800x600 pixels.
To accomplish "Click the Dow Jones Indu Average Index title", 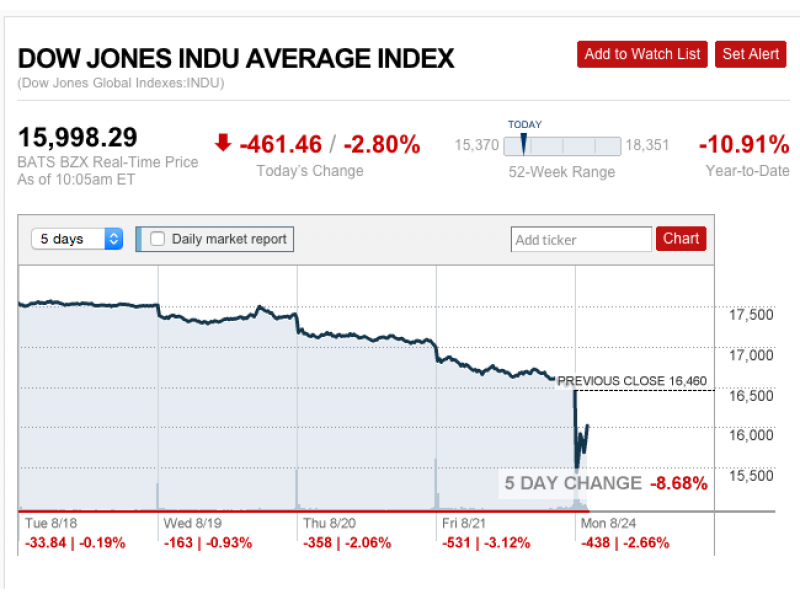I will click(x=236, y=58).
